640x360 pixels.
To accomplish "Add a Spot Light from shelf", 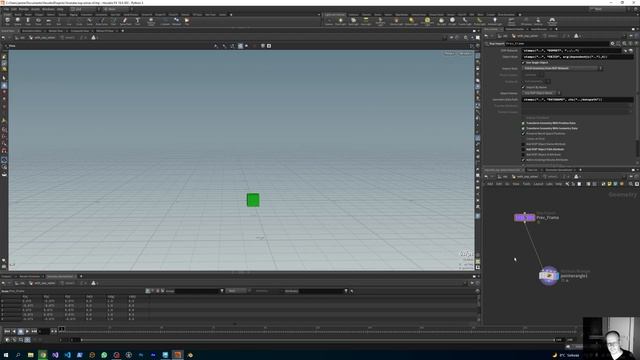I will [353, 21].
